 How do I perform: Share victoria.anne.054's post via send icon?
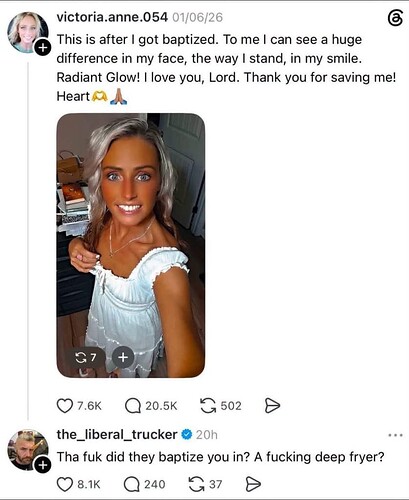(x=272, y=406)
